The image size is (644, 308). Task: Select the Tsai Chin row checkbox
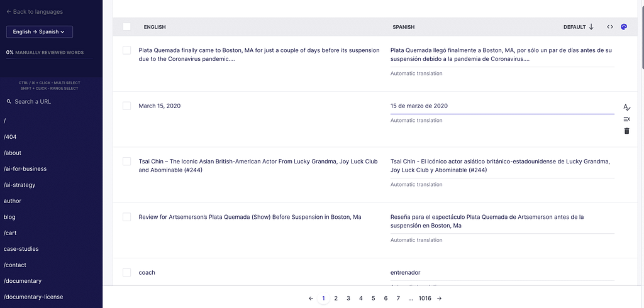coord(126,162)
